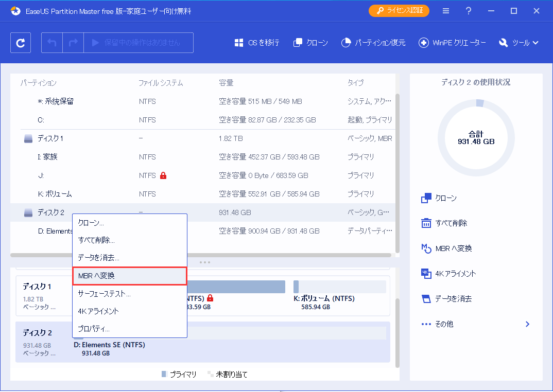Viewport: 553px width, 392px height.
Task: Choose サーフェーステスト... in the context menu
Action: click(129, 294)
